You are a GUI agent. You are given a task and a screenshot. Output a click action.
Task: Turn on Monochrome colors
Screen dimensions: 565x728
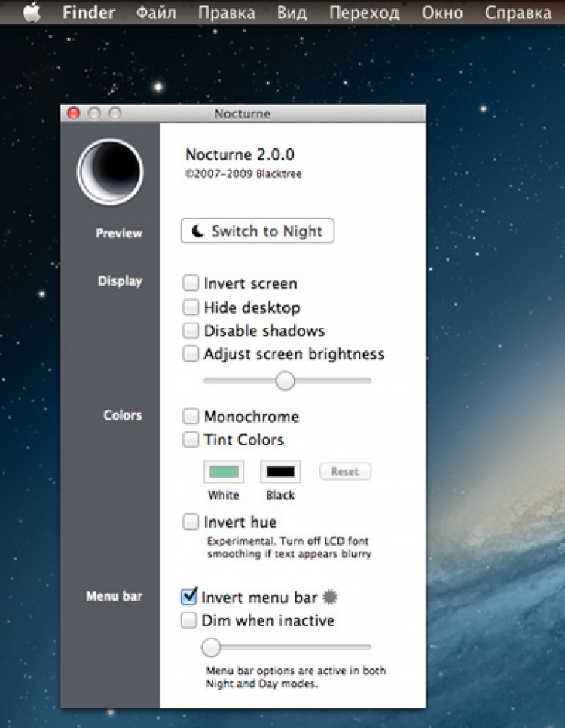click(x=191, y=417)
